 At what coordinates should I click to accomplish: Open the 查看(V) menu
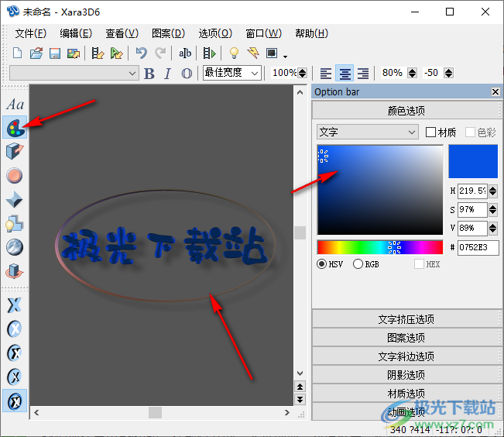[122, 33]
